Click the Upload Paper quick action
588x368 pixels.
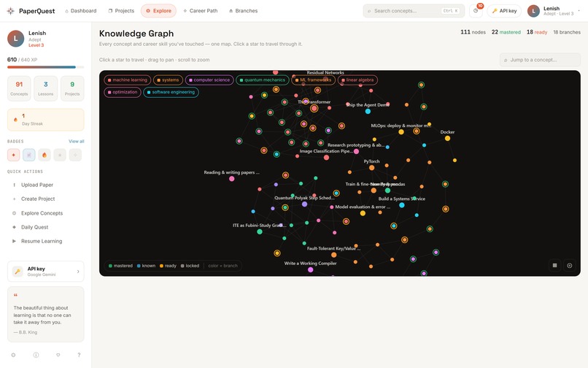point(46,185)
